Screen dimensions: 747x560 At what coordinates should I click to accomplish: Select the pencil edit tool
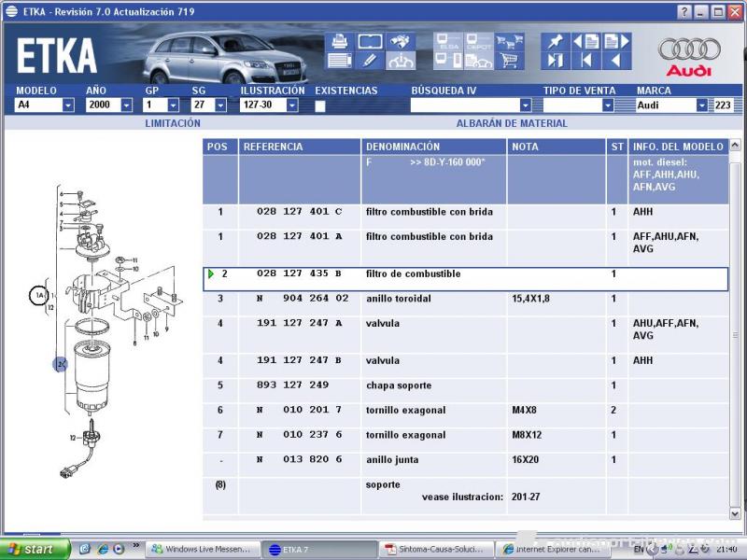pos(370,61)
